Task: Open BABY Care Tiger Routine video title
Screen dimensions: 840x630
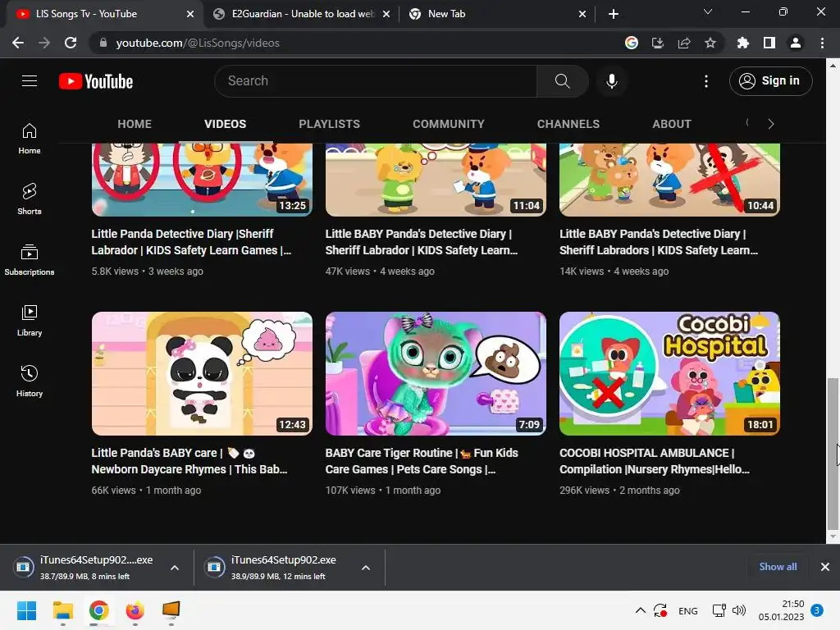Action: (x=422, y=461)
